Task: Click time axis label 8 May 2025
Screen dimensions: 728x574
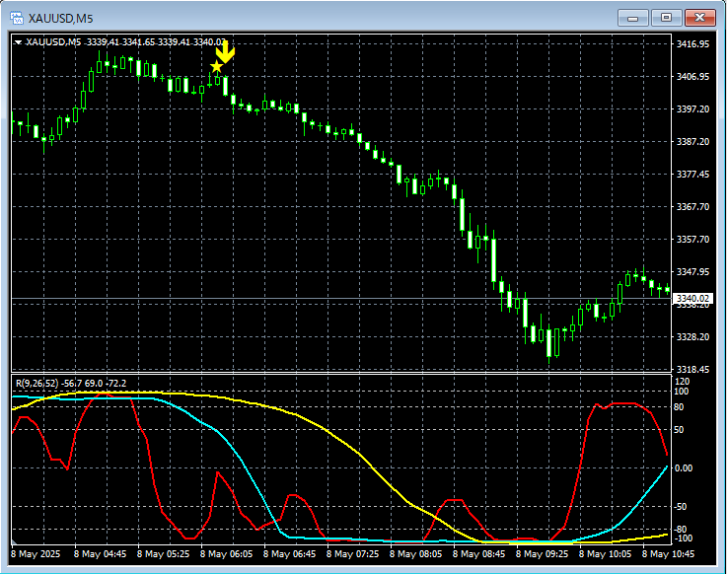Action: pos(36,554)
